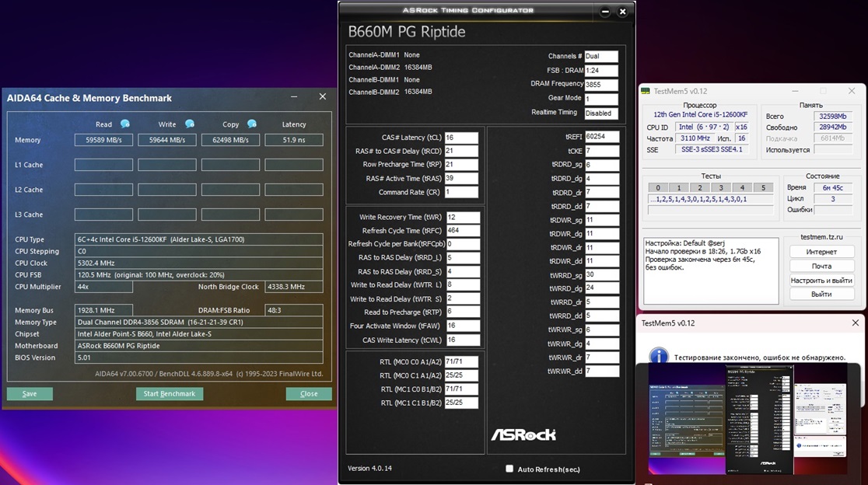
Task: Select test 5 in the Тесты row
Action: tap(763, 187)
